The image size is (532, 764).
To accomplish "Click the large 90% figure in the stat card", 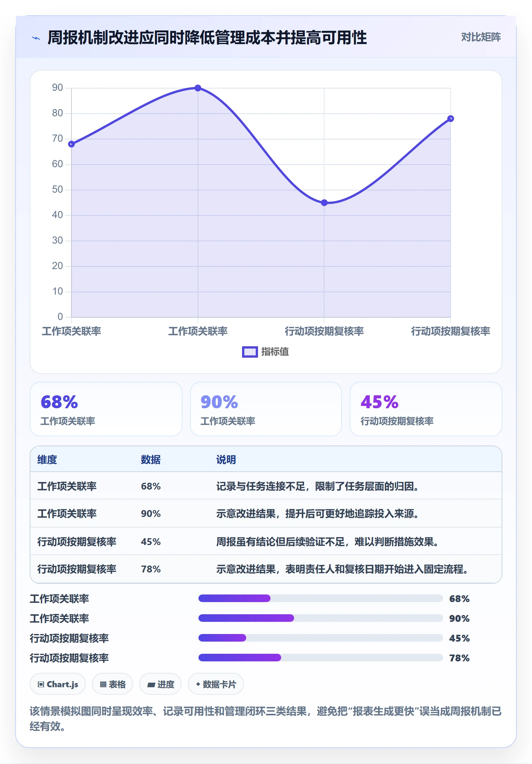I will (x=219, y=402).
